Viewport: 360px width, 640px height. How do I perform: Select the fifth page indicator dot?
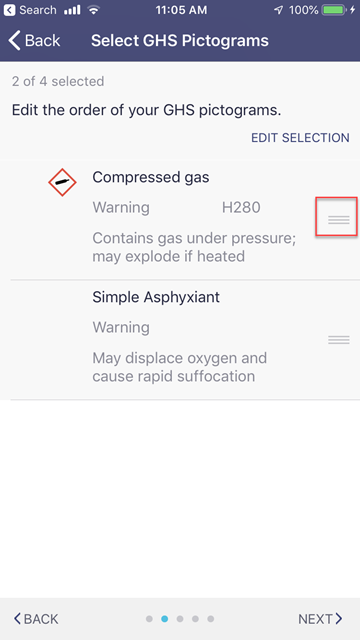point(211,619)
